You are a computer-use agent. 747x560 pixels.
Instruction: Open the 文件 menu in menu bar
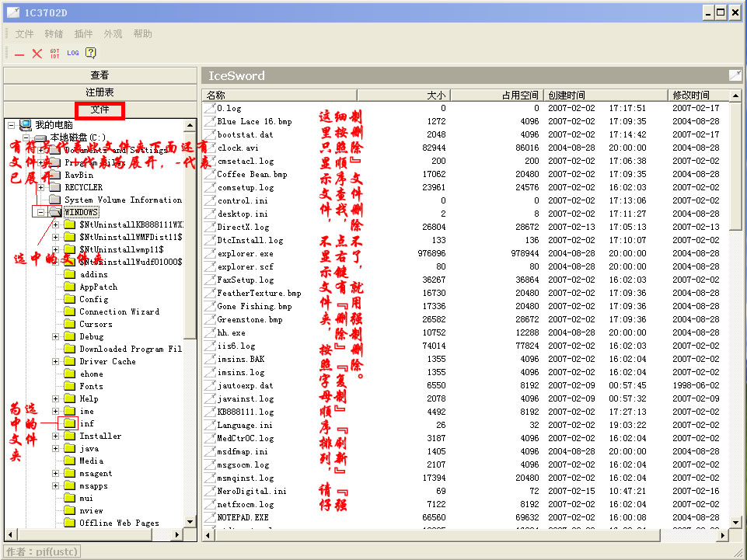[x=25, y=34]
